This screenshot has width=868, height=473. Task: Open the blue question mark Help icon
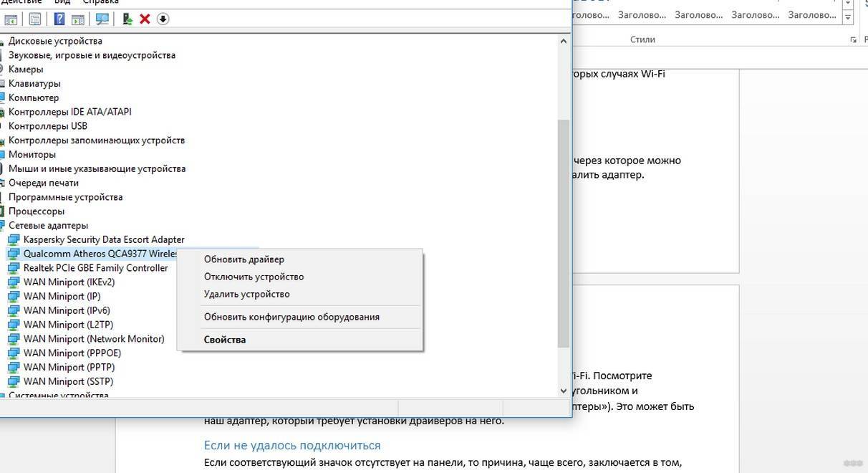60,19
